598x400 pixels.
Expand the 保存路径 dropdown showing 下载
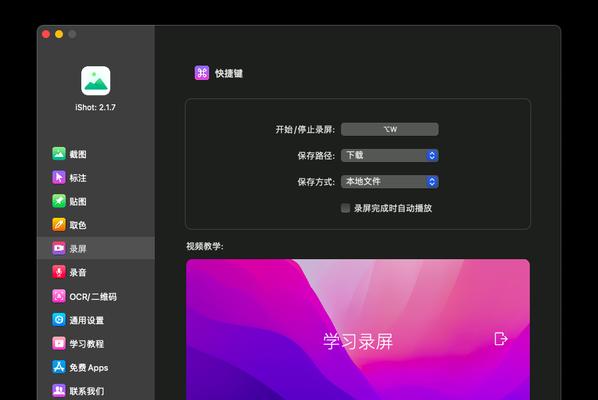[389, 155]
